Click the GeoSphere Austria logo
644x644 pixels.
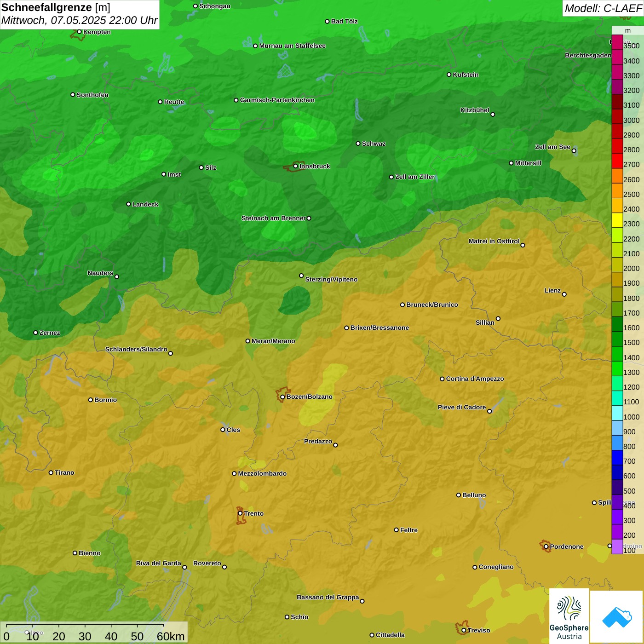tap(569, 616)
